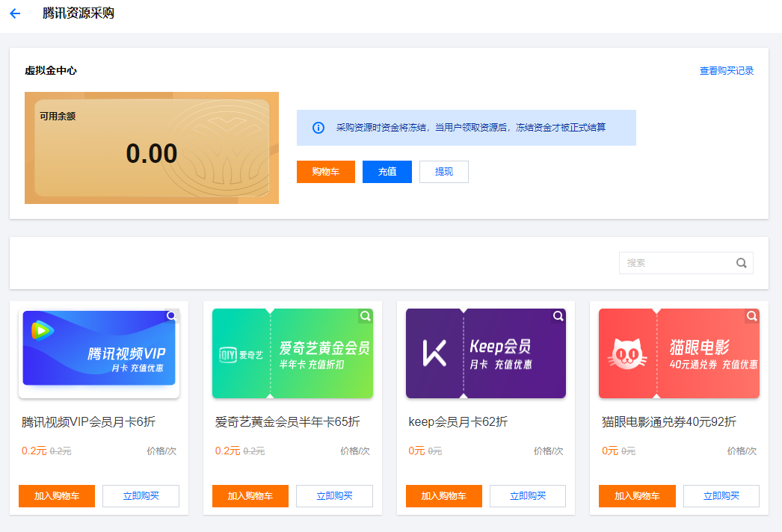Go back using the blue arrow icon
The image size is (782, 532).
point(15,13)
